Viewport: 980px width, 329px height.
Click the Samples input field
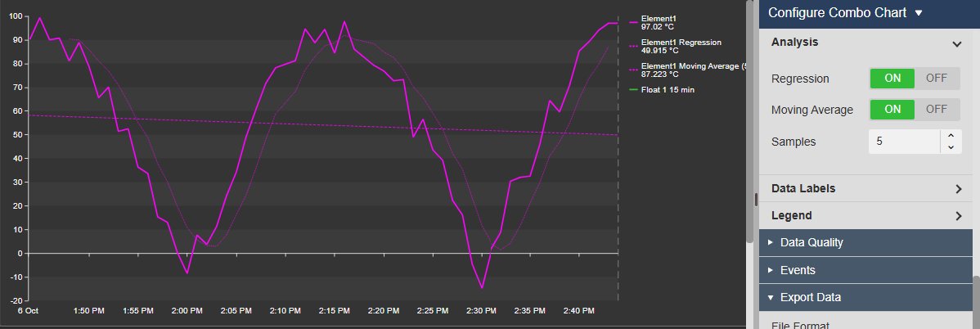click(905, 142)
